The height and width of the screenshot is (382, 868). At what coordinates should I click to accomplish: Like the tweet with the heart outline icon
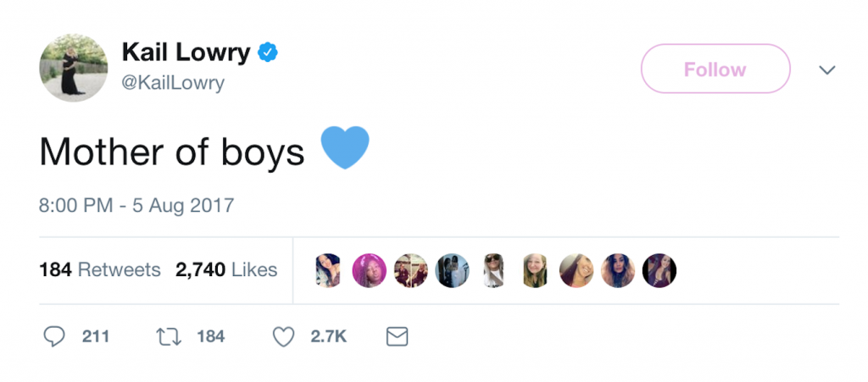tap(283, 337)
